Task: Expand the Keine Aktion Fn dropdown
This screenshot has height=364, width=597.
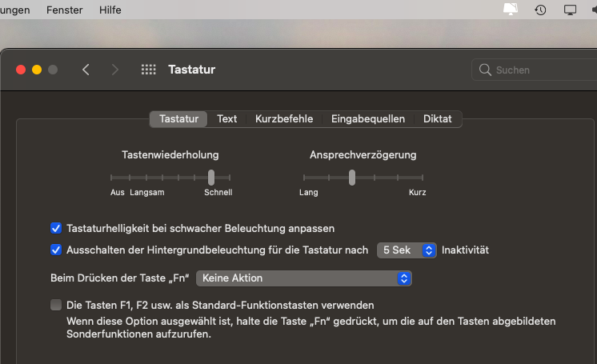Action: pos(304,278)
